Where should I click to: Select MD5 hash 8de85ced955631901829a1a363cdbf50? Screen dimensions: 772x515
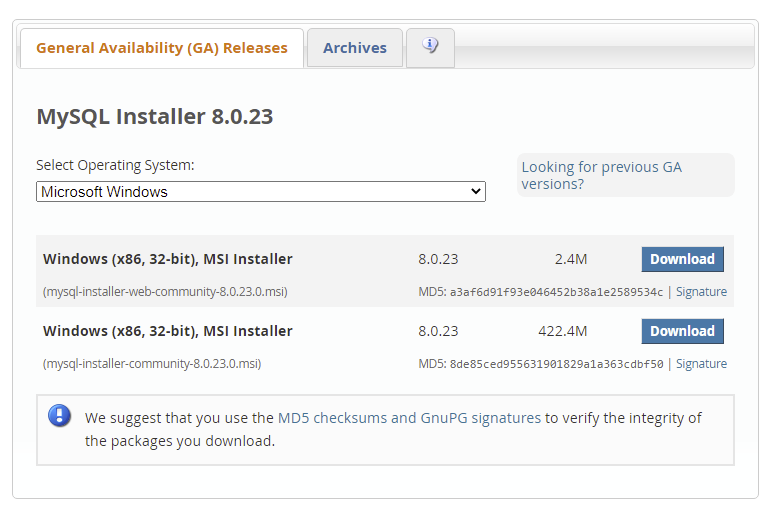pos(556,364)
